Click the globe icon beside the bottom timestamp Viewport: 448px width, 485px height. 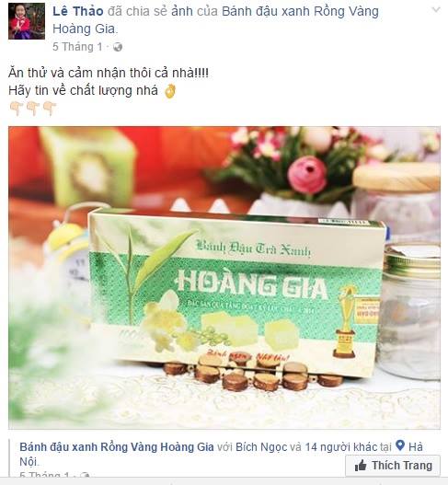[x=86, y=476]
